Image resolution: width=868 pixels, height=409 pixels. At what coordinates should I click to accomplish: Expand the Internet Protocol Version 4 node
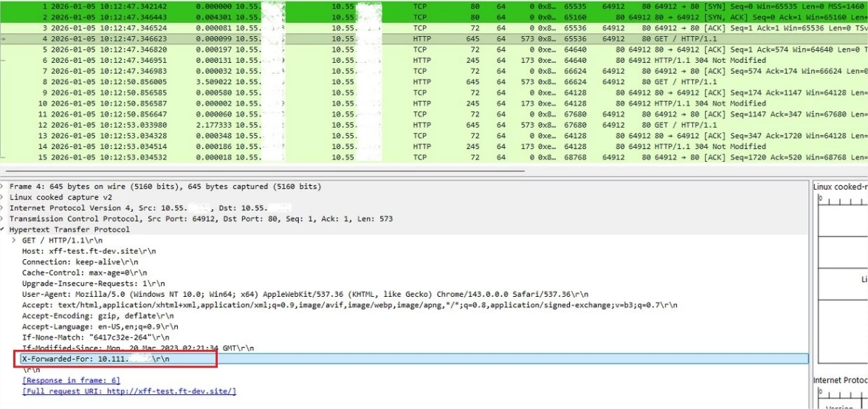tap(3, 208)
